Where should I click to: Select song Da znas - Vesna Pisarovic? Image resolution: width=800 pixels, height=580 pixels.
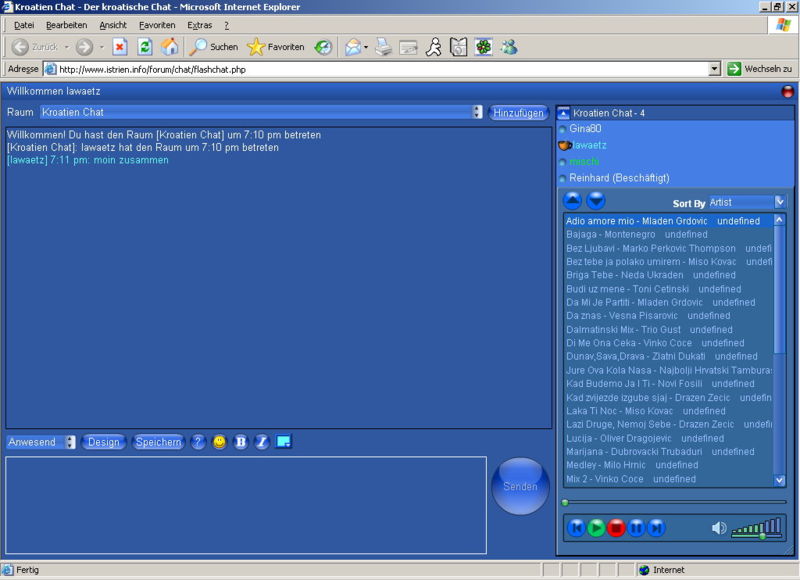[x=669, y=316]
